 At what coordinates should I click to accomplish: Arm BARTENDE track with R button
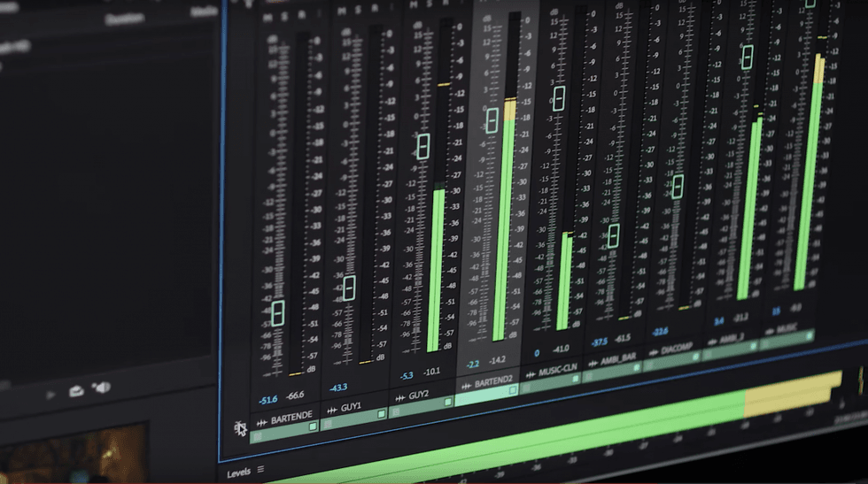pos(302,16)
